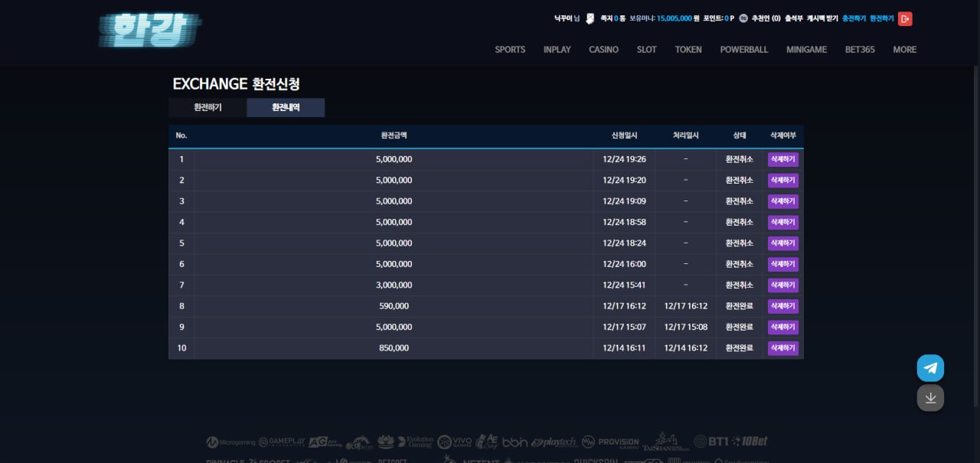Click the Playtech provider logo
Viewport: 980px width, 463px height.
[554, 442]
